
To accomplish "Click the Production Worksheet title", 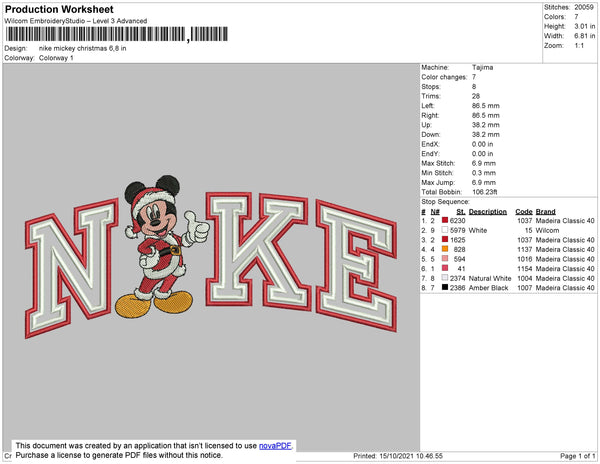I will [59, 9].
